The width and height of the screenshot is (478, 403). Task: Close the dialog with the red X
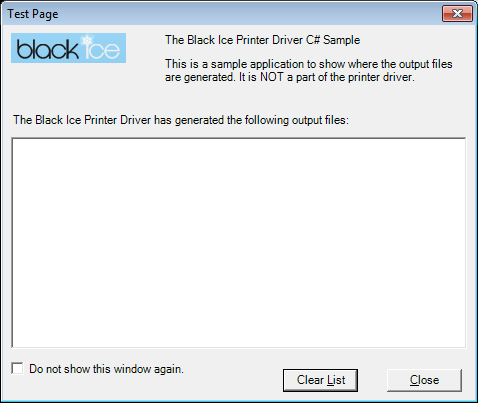(457, 14)
